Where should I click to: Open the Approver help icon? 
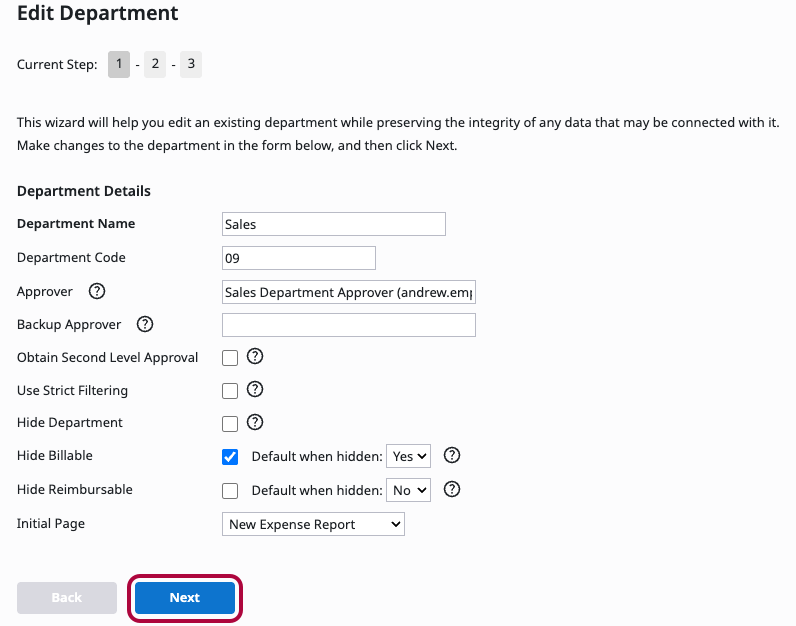(96, 291)
